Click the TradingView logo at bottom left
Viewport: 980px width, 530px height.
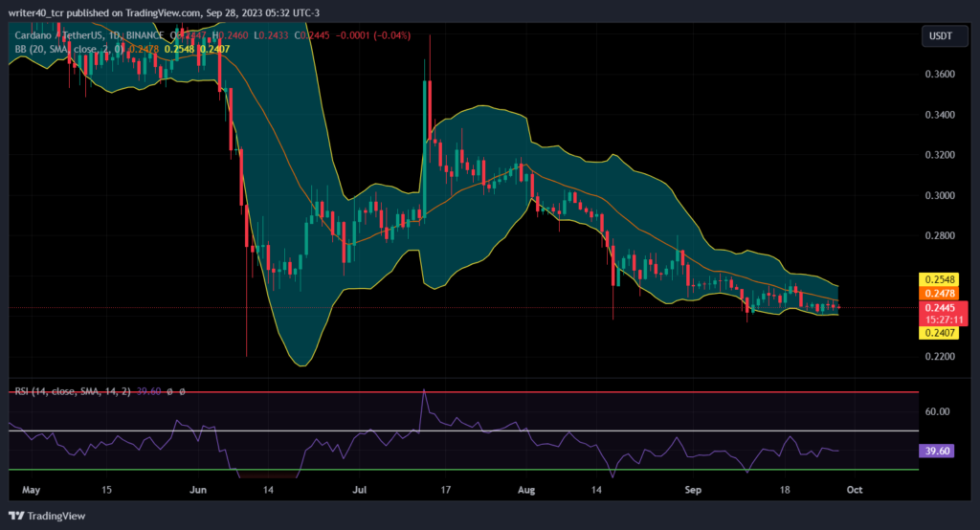point(48,516)
